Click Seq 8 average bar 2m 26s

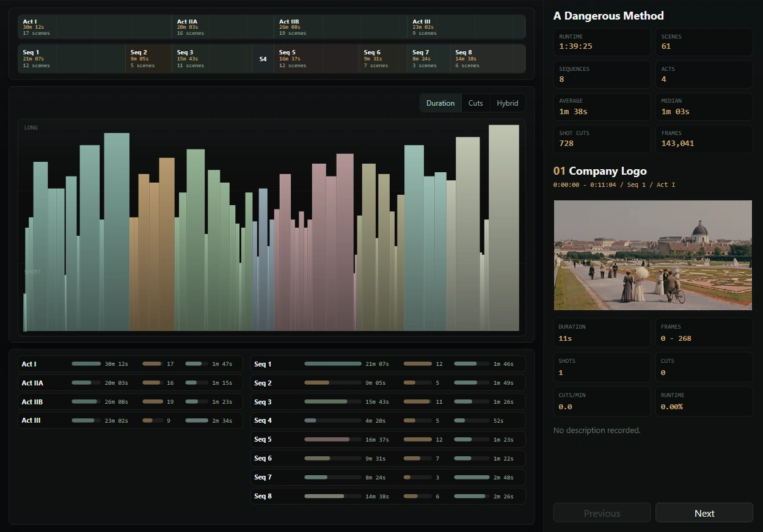tap(472, 496)
